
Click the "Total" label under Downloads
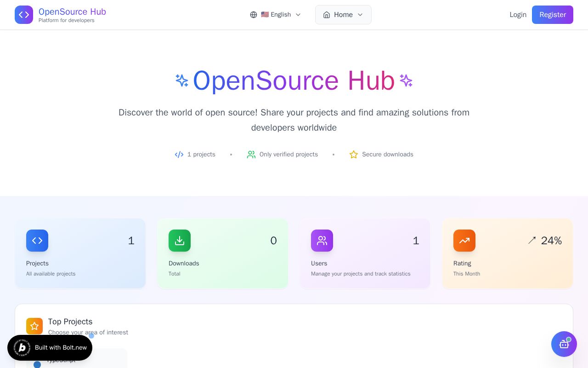175,274
